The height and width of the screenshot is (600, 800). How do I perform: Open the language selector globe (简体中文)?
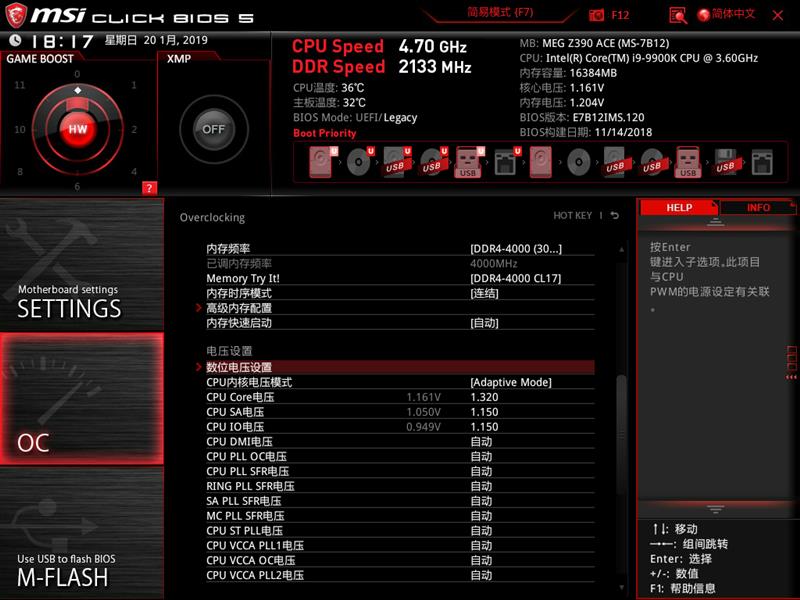(726, 14)
